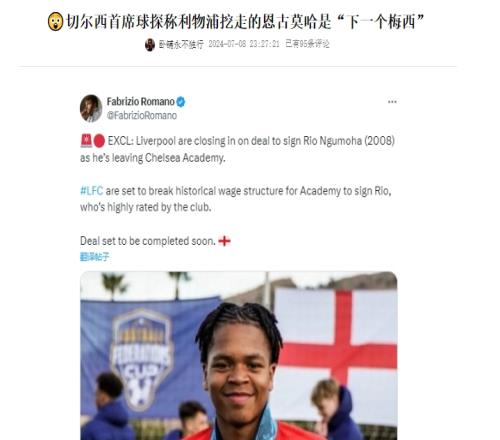Open author profile 卧铺永不独行

(181, 44)
